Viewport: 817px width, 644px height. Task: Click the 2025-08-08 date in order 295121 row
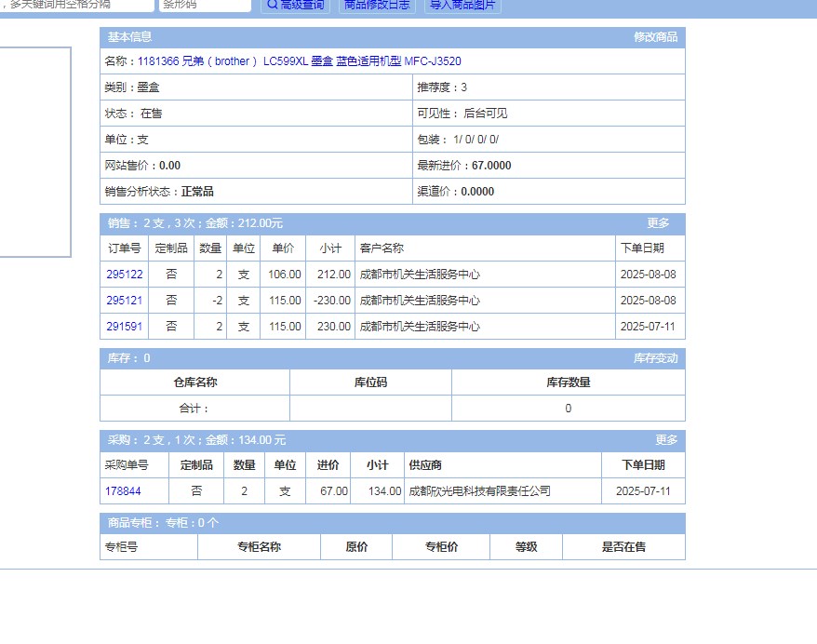[x=649, y=301]
